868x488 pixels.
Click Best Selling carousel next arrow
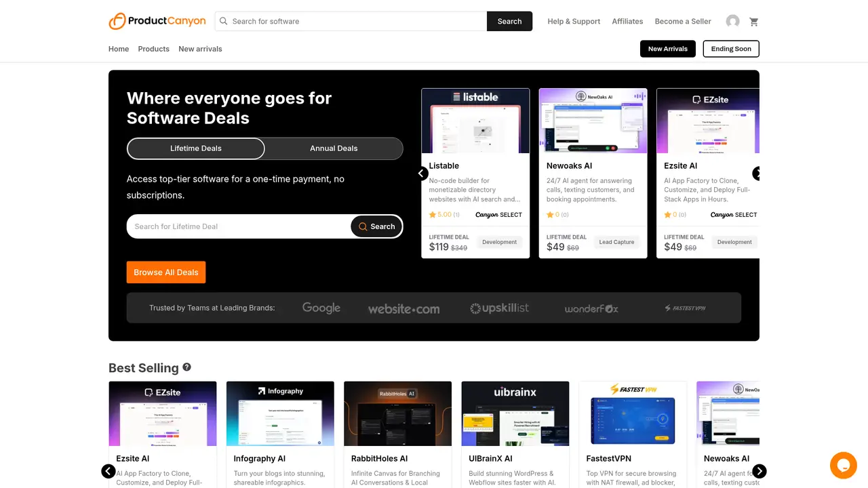759,471
